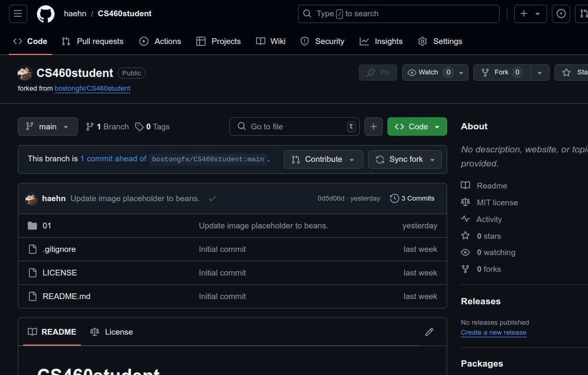Click the haehn owner link in breadcrumb
Screen dimensions: 588x375
pos(75,14)
